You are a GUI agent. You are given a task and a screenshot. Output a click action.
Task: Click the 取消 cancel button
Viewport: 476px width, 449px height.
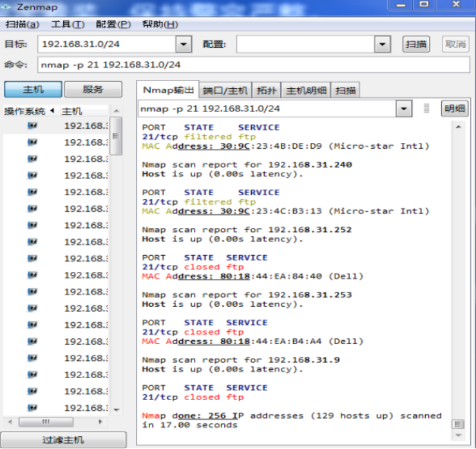(455, 44)
